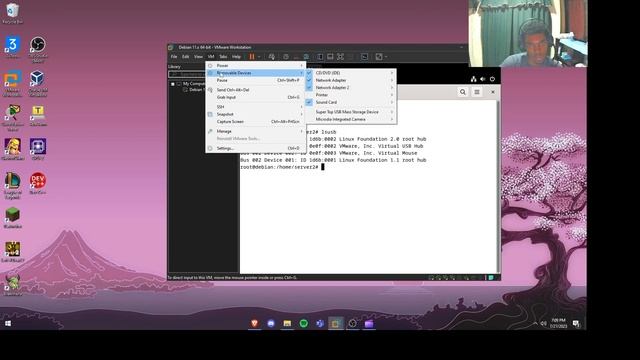Expand Power submenu arrow

tap(302, 65)
